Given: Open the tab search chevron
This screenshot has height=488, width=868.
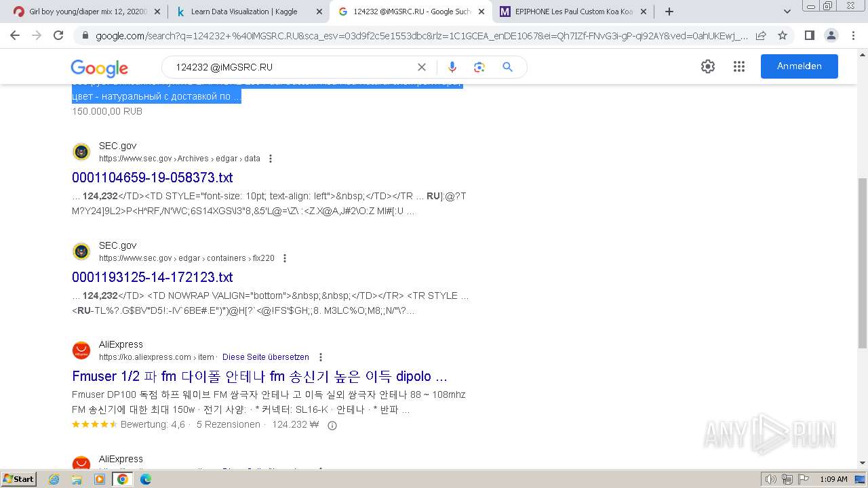Looking at the screenshot, I should [787, 12].
